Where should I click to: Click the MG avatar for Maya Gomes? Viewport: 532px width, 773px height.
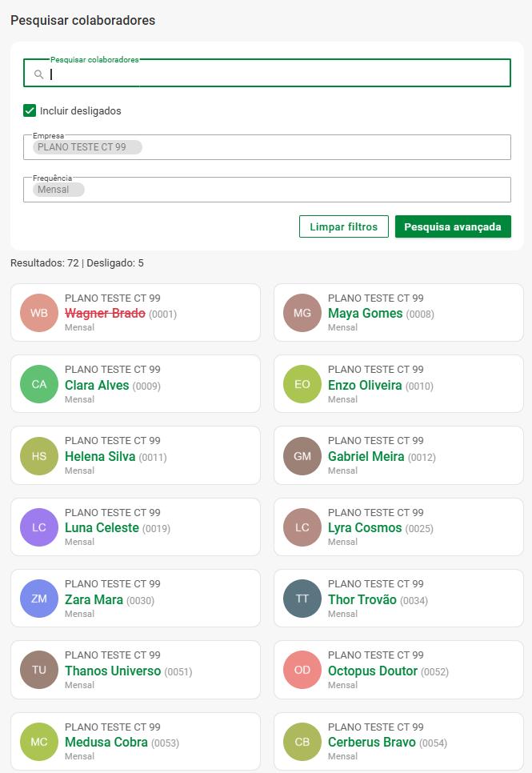pos(302,313)
